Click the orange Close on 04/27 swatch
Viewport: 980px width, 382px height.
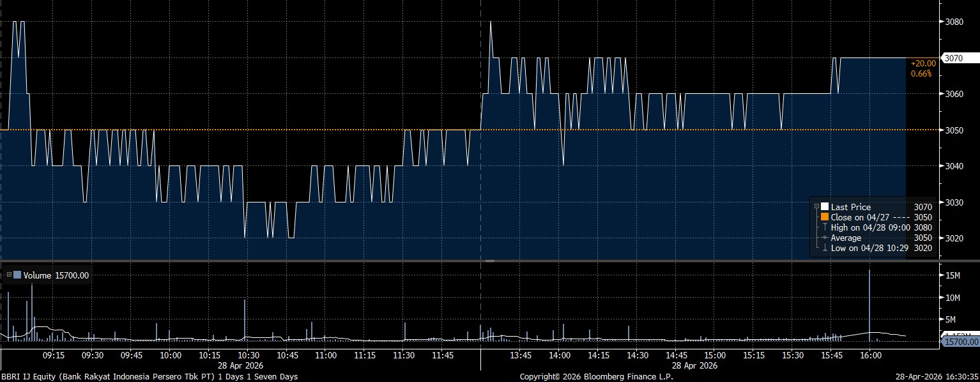[x=825, y=217]
